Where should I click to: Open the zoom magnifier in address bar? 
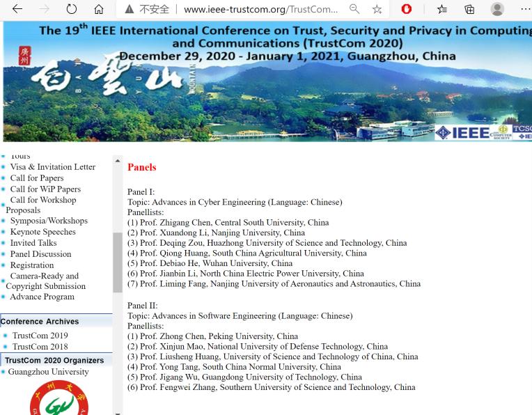[354, 9]
